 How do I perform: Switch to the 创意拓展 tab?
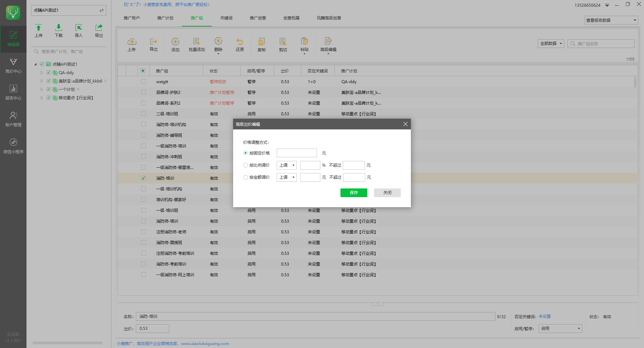tap(291, 18)
